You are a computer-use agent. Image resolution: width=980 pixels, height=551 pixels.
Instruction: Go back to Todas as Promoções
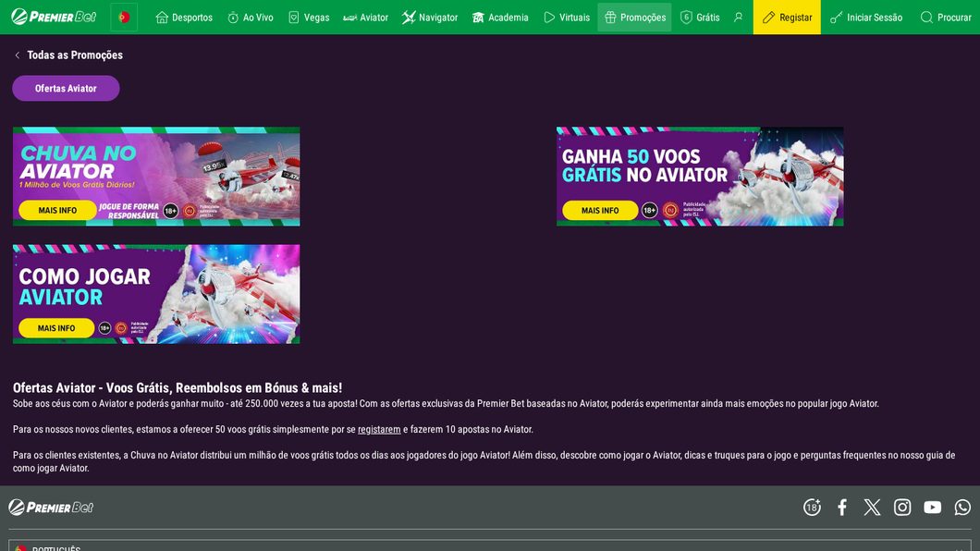[x=74, y=55]
